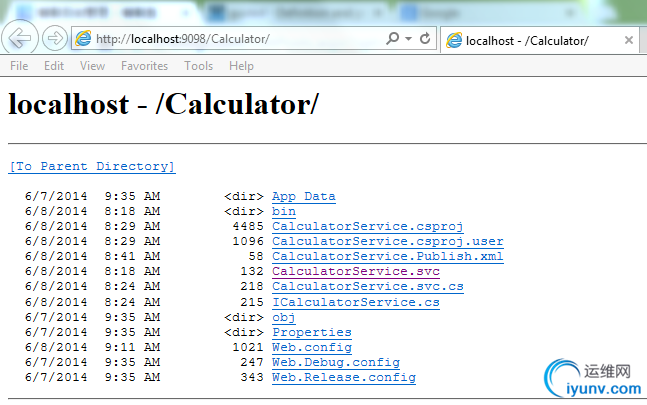
Task: Click the browser Forward arrow button
Action: point(54,38)
